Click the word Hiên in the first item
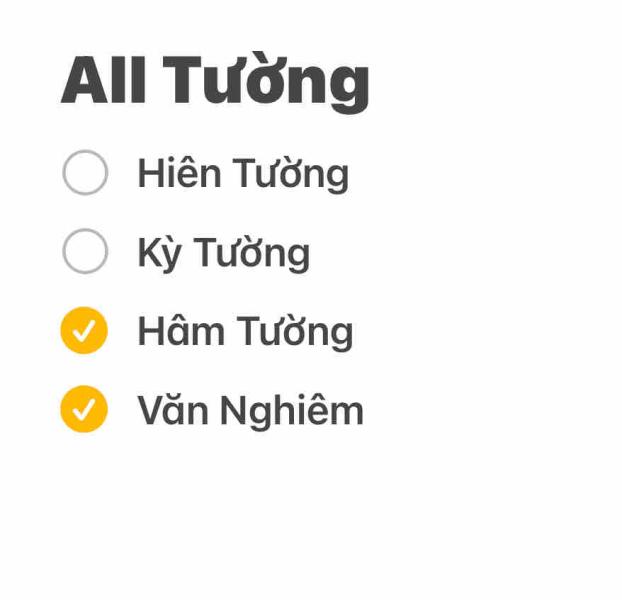 pyautogui.click(x=179, y=172)
